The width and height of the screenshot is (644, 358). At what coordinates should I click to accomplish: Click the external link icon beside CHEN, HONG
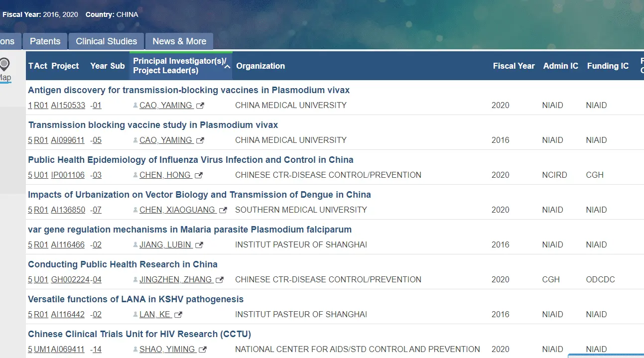pyautogui.click(x=199, y=175)
